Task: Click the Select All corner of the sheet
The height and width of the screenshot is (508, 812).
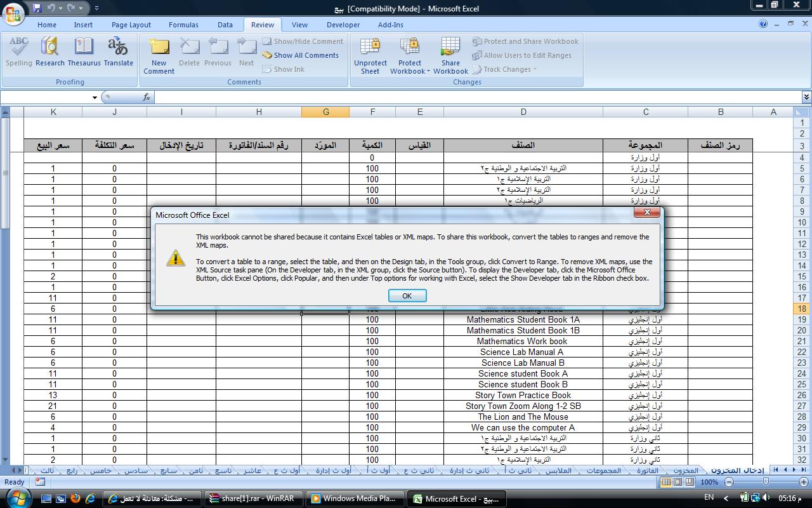Action: click(801, 112)
